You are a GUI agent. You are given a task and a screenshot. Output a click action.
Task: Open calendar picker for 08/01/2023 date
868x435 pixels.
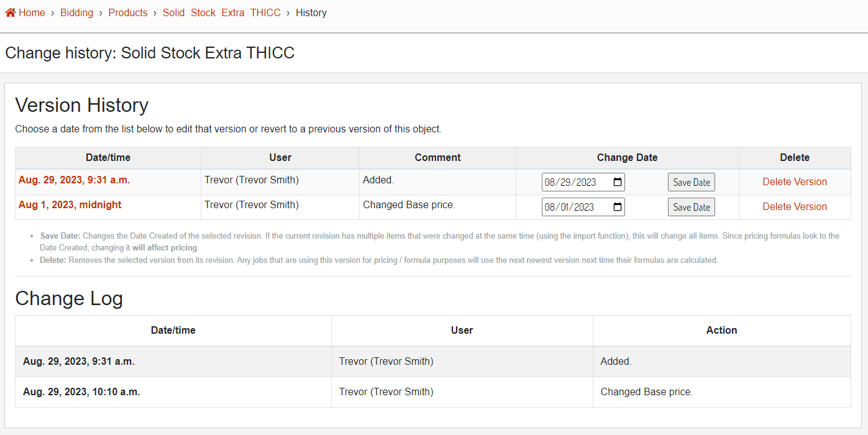click(x=617, y=207)
